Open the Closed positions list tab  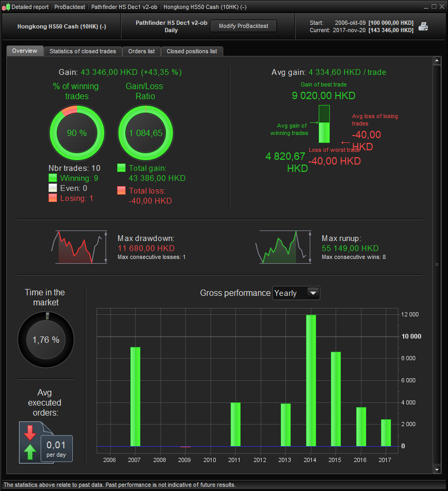tap(192, 51)
